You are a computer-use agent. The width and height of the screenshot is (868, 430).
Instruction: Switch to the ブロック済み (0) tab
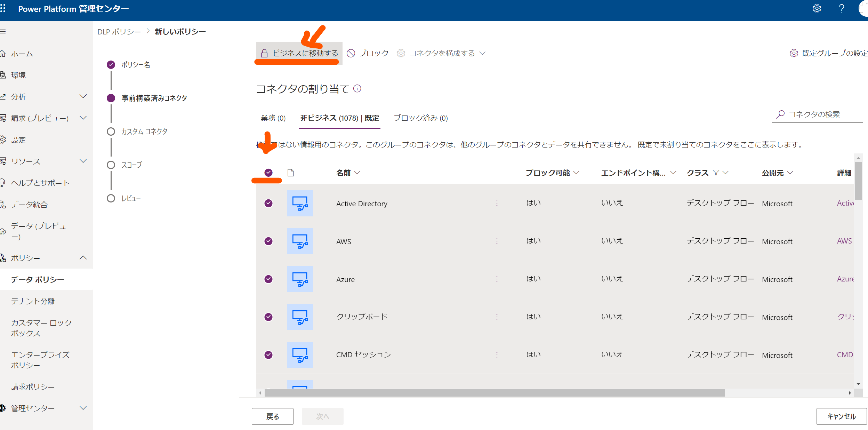[421, 118]
